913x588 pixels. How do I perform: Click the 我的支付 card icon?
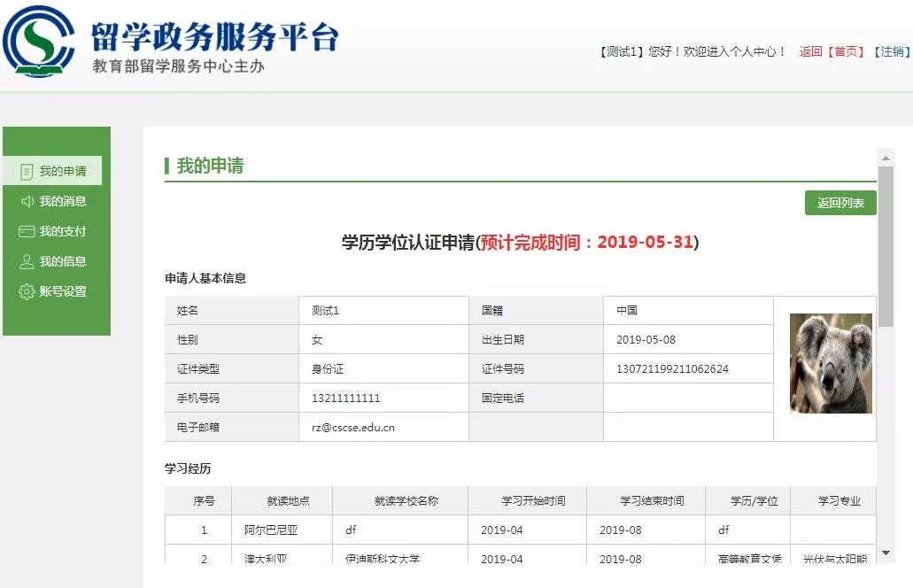[27, 231]
